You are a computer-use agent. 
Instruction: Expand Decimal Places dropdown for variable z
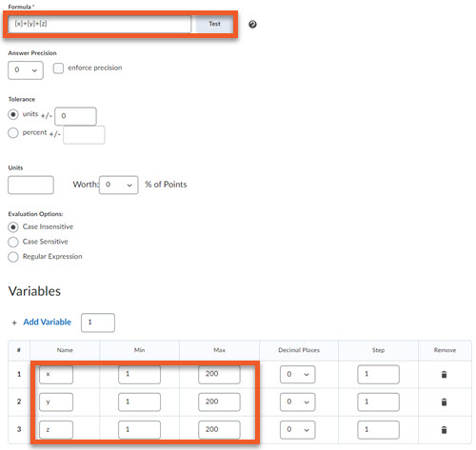[x=298, y=430]
